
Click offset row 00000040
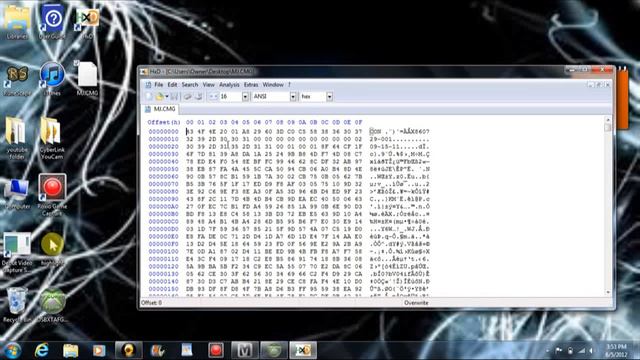[164, 162]
